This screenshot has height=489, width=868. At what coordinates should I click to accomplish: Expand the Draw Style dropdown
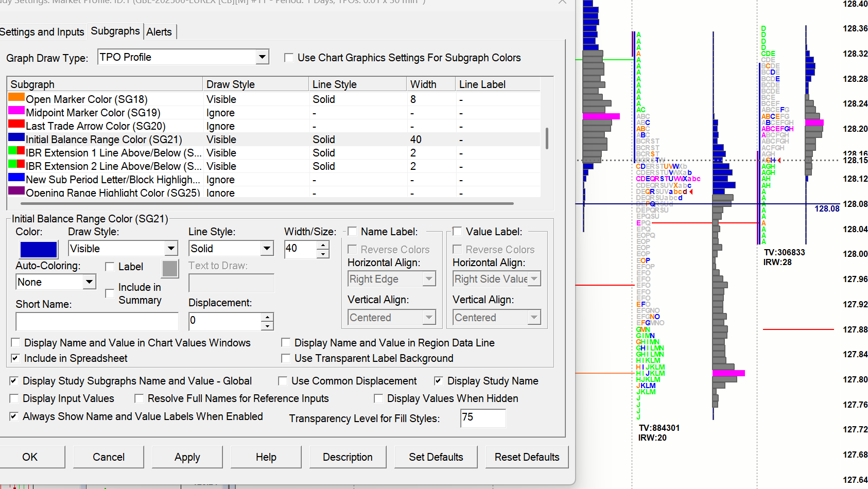pyautogui.click(x=171, y=249)
